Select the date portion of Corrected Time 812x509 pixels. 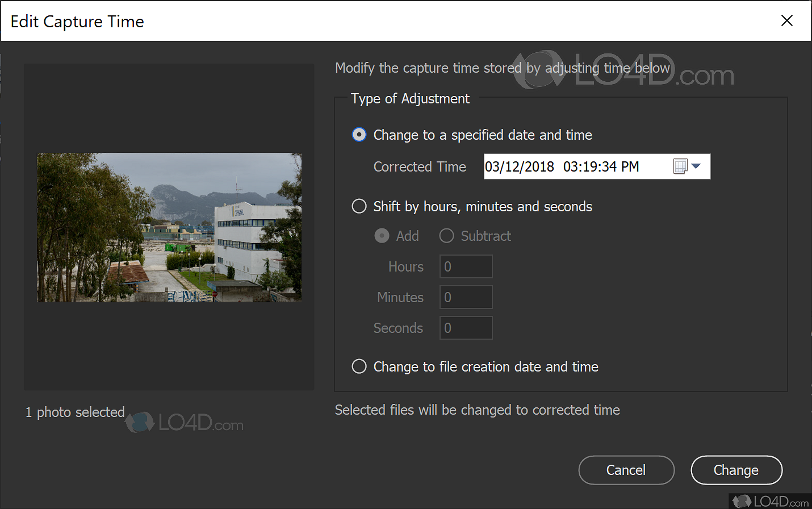click(x=520, y=166)
